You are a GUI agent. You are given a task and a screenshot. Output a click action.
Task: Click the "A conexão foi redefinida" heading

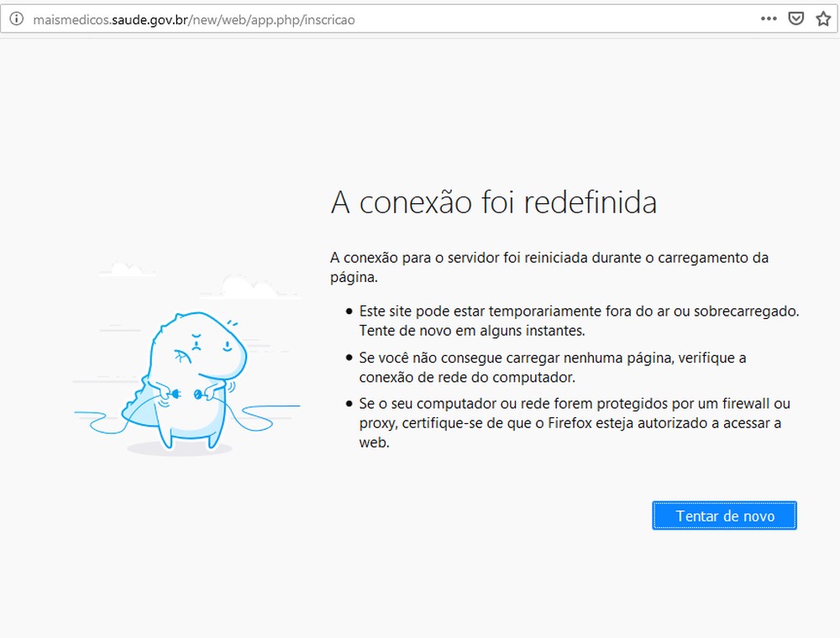494,202
